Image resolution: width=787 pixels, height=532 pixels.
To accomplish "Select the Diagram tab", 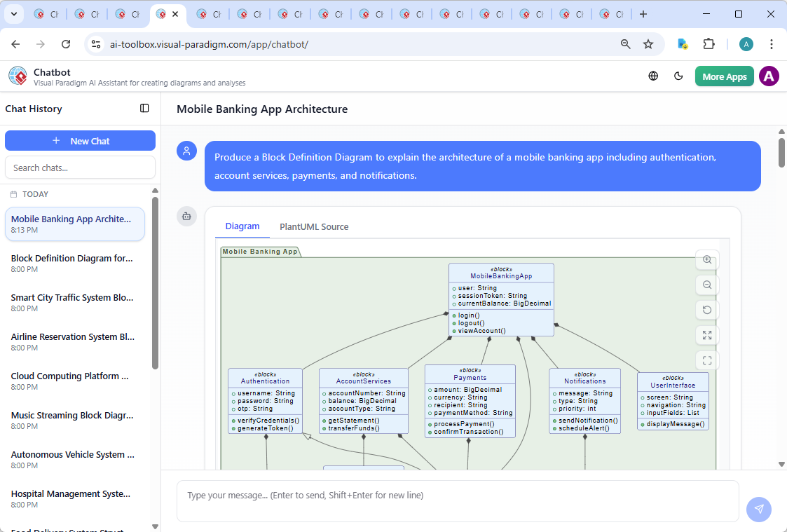I will (x=242, y=226).
